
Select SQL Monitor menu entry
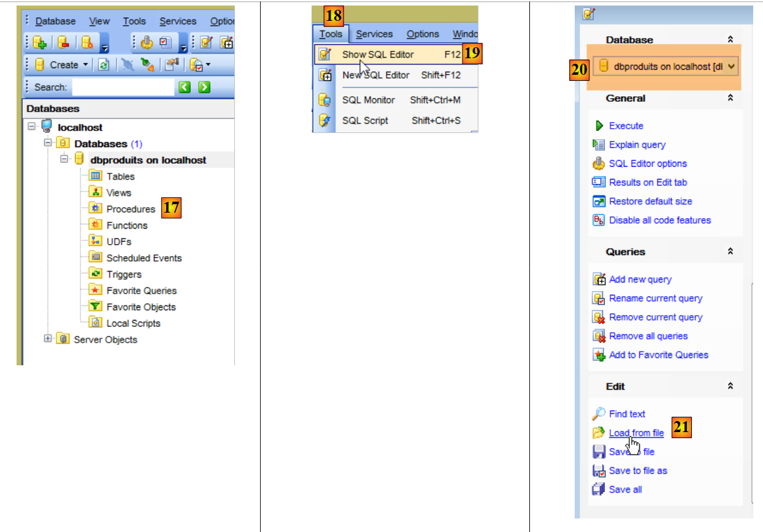point(368,100)
